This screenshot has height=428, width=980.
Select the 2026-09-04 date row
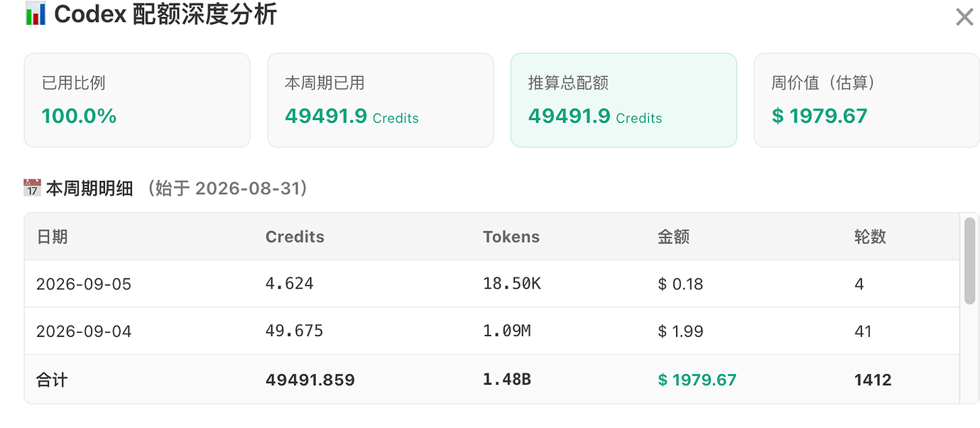[x=492, y=331]
